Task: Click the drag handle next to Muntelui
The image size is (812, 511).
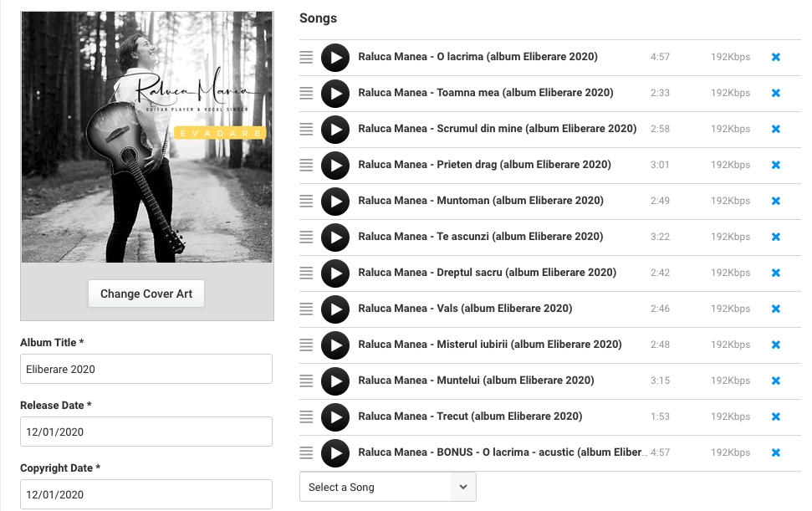Action: (x=306, y=381)
